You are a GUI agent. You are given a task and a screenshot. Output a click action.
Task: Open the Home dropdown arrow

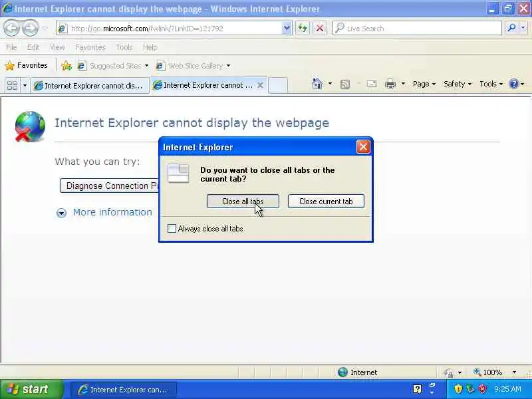click(x=330, y=84)
